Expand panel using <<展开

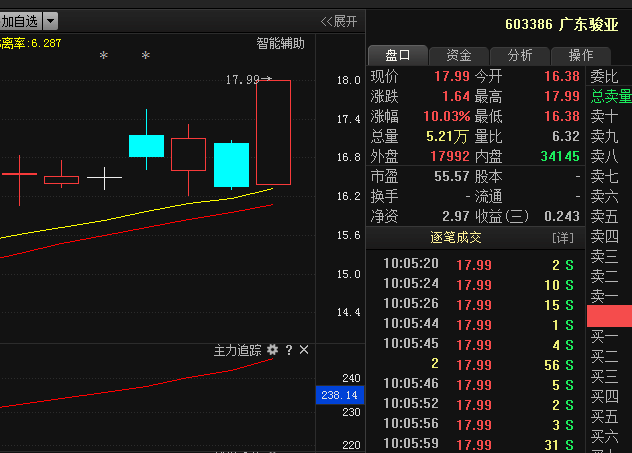point(339,21)
